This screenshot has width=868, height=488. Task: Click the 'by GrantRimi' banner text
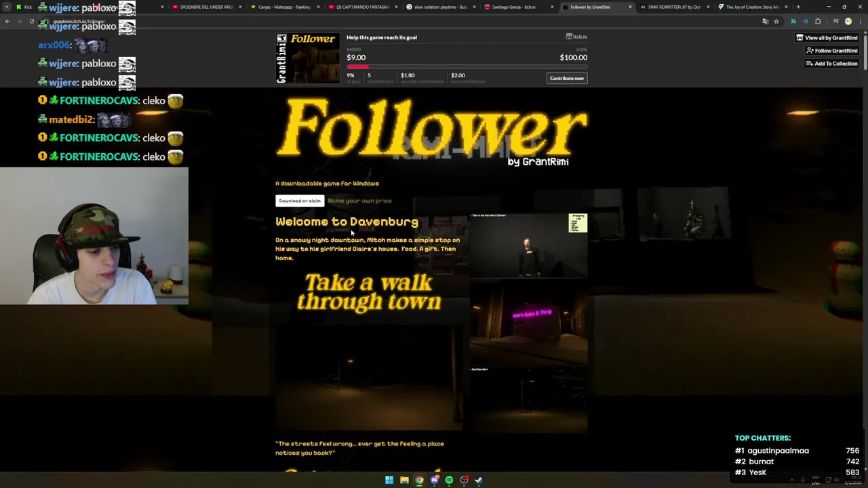point(538,162)
